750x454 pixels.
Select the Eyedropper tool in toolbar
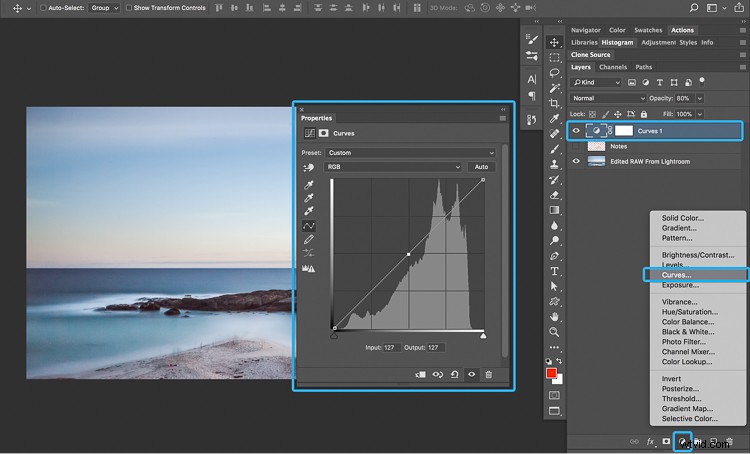click(x=554, y=119)
